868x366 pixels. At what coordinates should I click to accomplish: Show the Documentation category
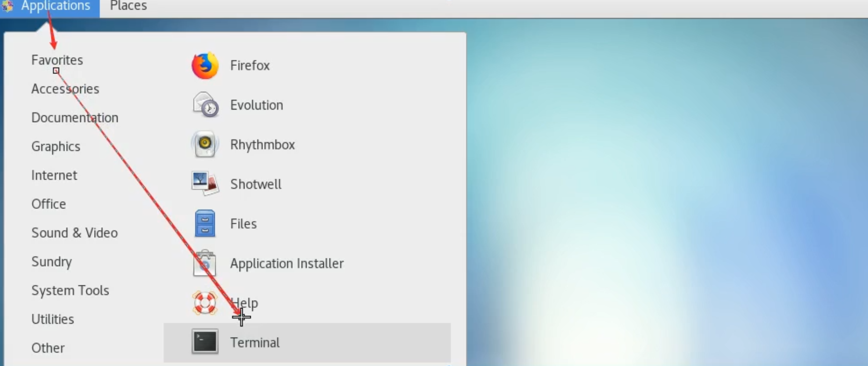click(x=75, y=118)
